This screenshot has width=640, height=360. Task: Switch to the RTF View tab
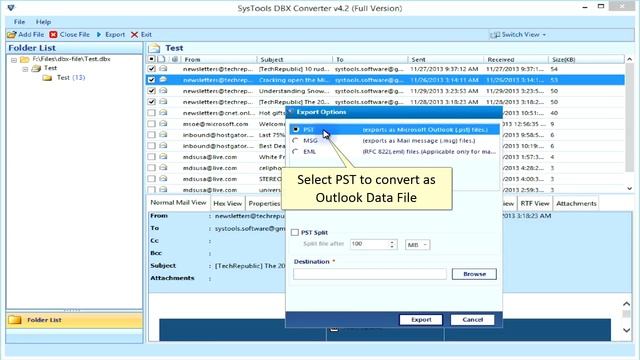coord(535,203)
